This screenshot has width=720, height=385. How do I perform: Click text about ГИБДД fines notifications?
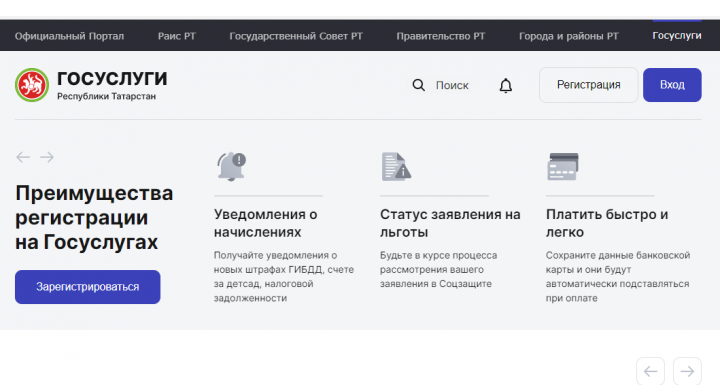pyautogui.click(x=284, y=277)
